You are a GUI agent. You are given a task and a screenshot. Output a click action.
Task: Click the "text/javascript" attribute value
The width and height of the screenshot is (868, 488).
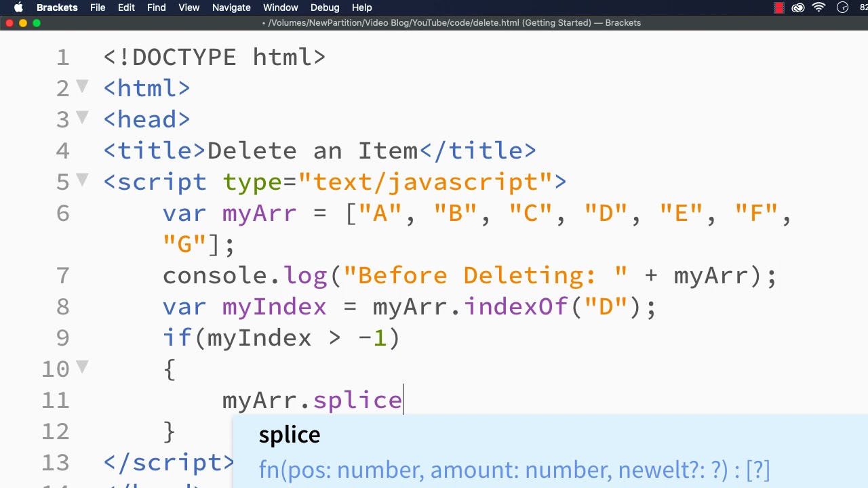point(425,182)
